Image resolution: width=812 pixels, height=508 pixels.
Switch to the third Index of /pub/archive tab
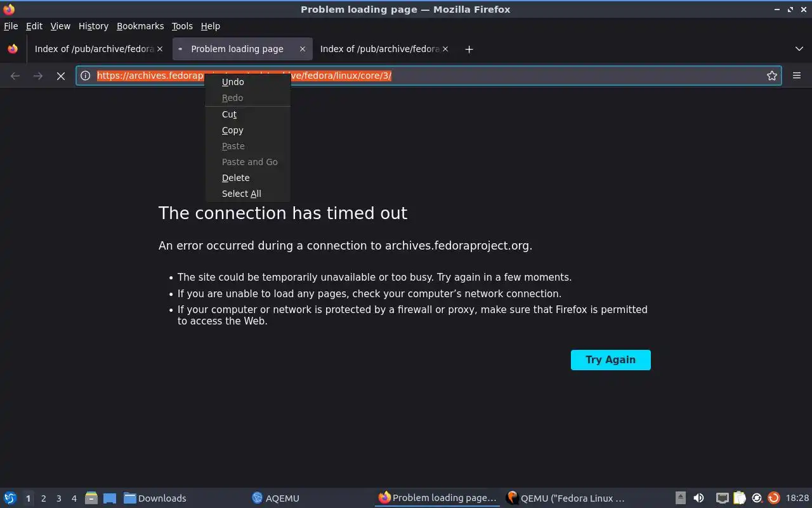pos(379,49)
